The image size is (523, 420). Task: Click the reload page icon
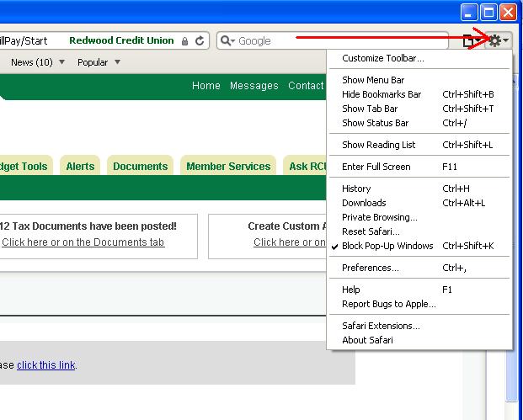pos(200,40)
